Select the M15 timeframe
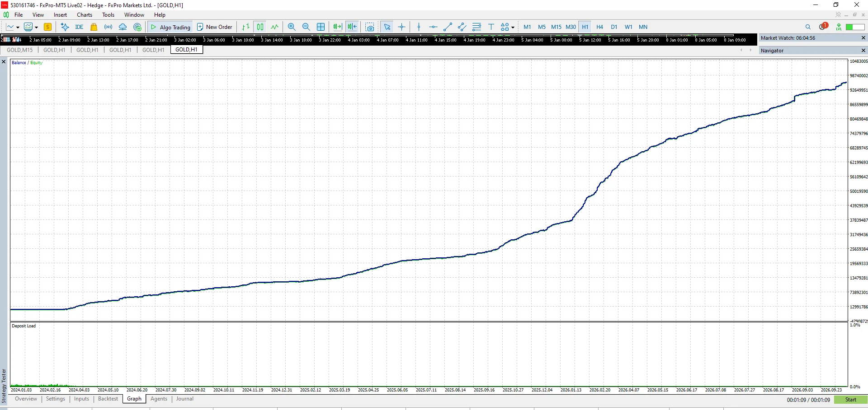This screenshot has width=868, height=410. pyautogui.click(x=556, y=27)
